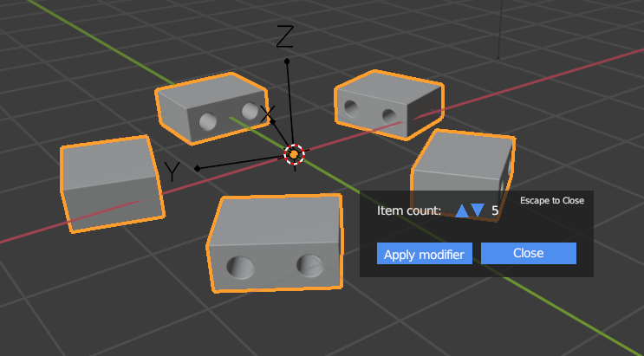
Task: Click the 3D cursor at the origin
Action: click(x=294, y=154)
